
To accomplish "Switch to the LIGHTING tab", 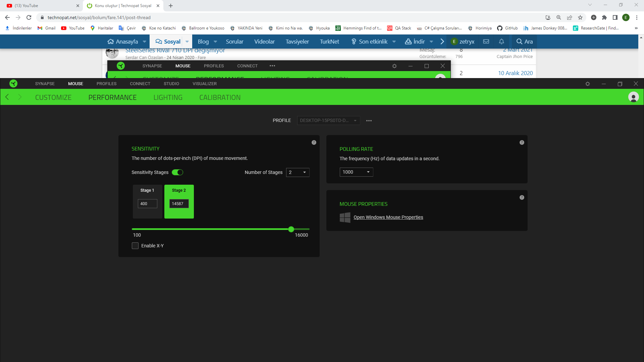I will tap(168, 98).
